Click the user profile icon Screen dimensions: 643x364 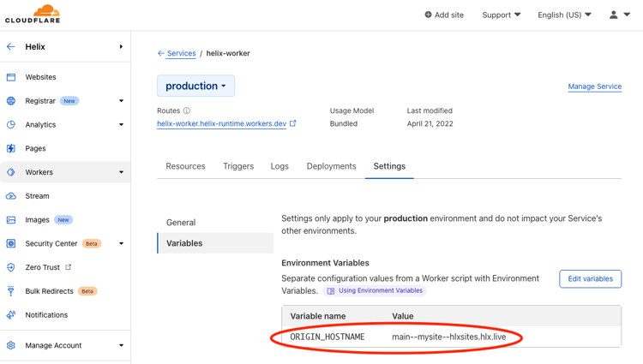click(614, 15)
